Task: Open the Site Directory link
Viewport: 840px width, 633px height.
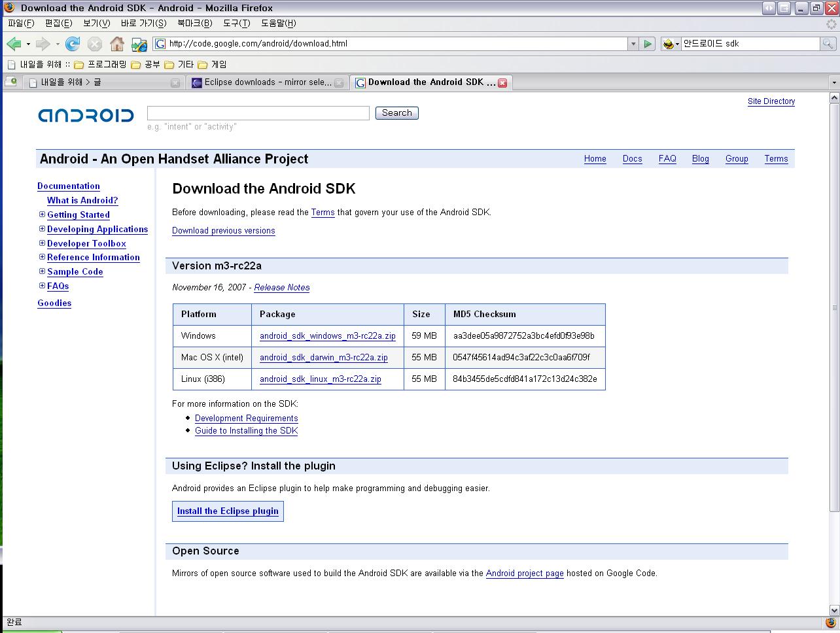Action: tap(771, 101)
